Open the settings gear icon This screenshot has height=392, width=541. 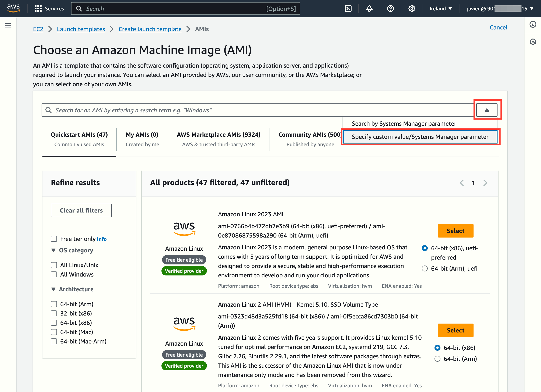(411, 8)
